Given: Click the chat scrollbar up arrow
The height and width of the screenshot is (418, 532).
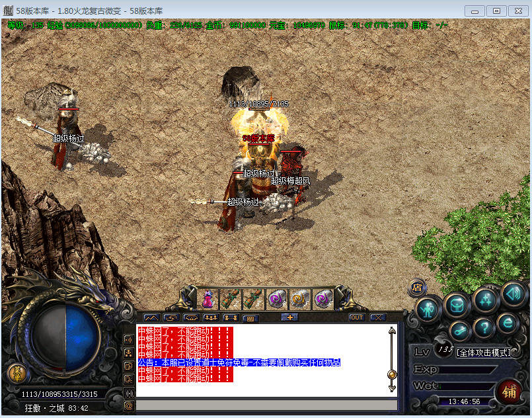Looking at the screenshot, I should click(x=392, y=331).
